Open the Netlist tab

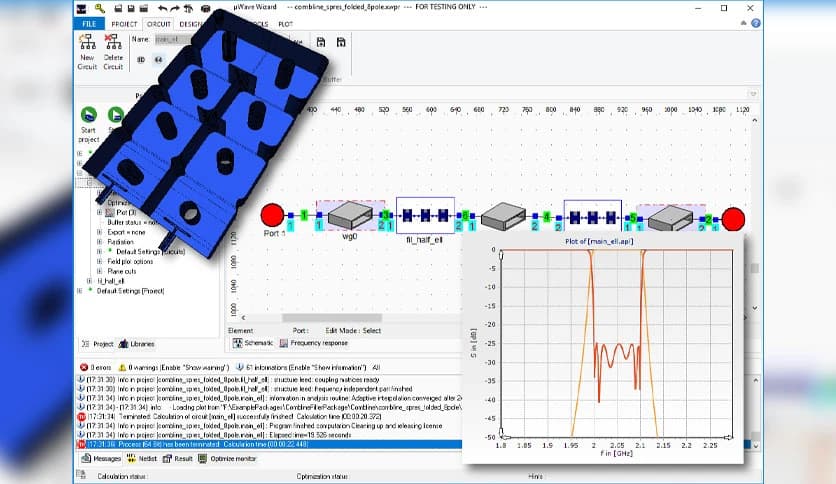pos(142,458)
